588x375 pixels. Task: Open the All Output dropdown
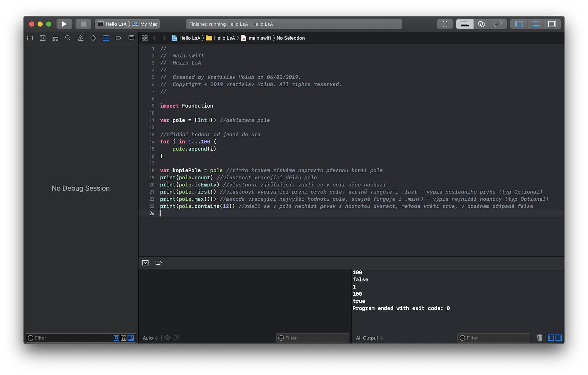point(369,338)
